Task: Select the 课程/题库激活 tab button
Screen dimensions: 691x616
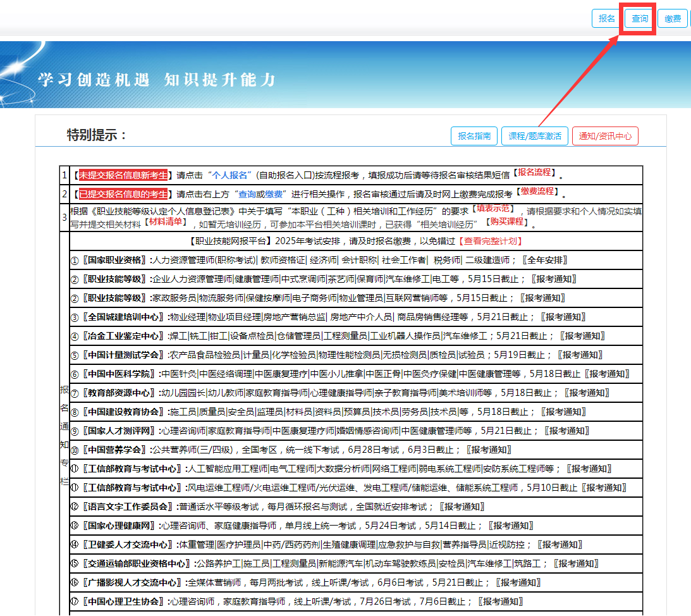Action: click(x=535, y=136)
